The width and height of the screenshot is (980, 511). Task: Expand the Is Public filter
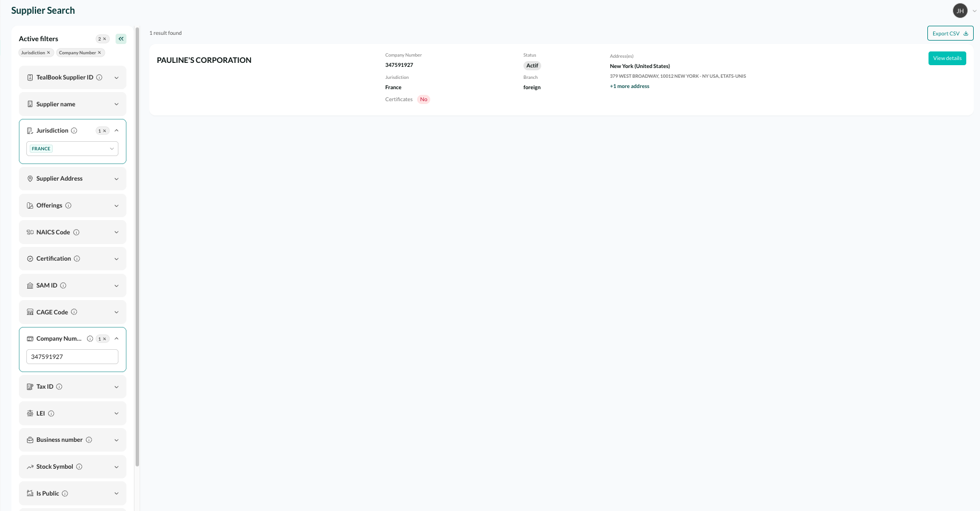click(x=73, y=493)
